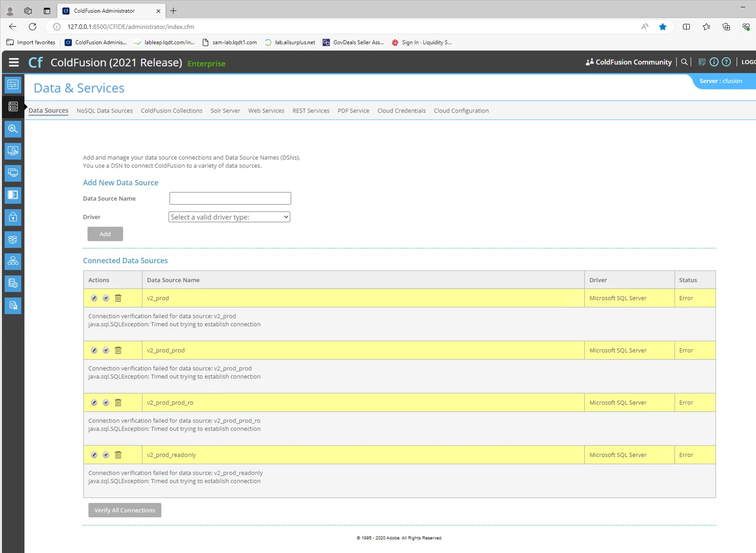This screenshot has height=553, width=756.
Task: Open the lab.allsurplus.net bookmark
Action: coord(290,42)
